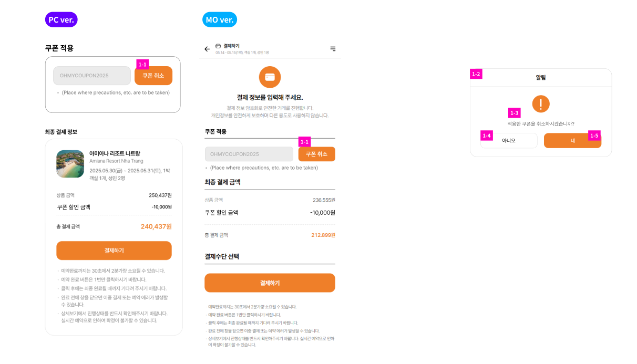Click the orange exclamation alert icon
Viewport: 637px width, 364px height.
pyautogui.click(x=541, y=103)
